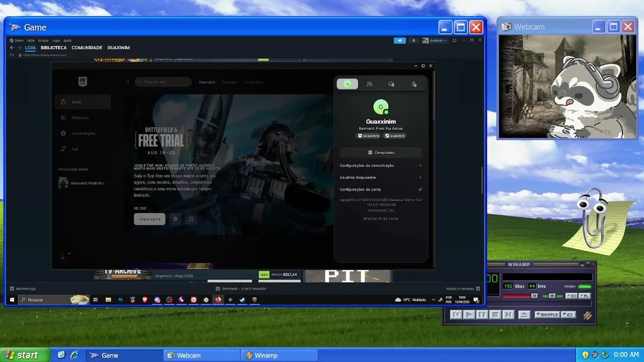The image size is (644, 362).
Task: Open the add friend tab in Epic panel
Action: point(414,84)
